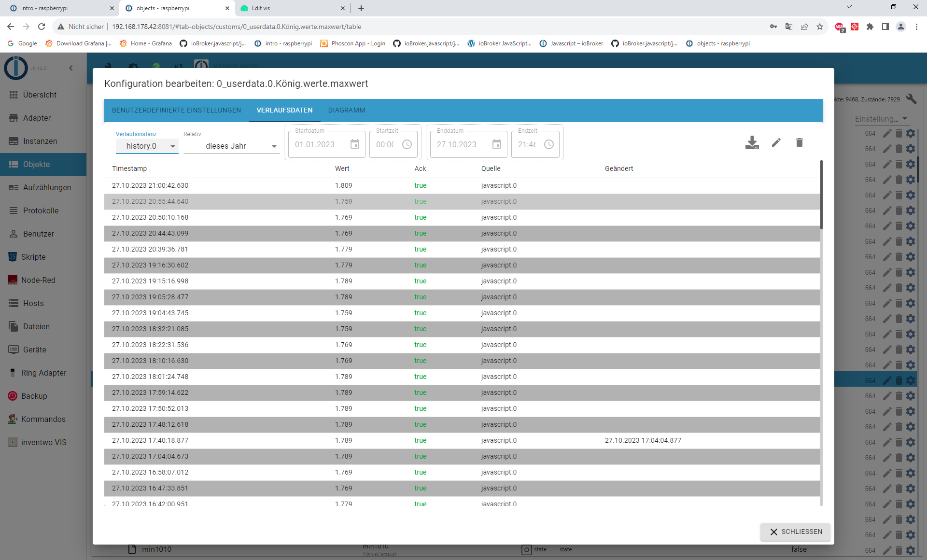Open the saved passwords key icon
The height and width of the screenshot is (560, 927).
(773, 27)
